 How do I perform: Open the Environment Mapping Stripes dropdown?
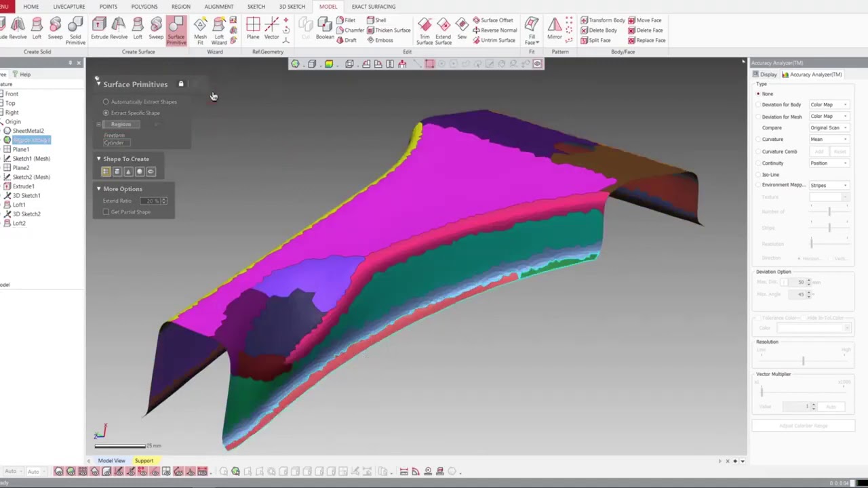(829, 185)
